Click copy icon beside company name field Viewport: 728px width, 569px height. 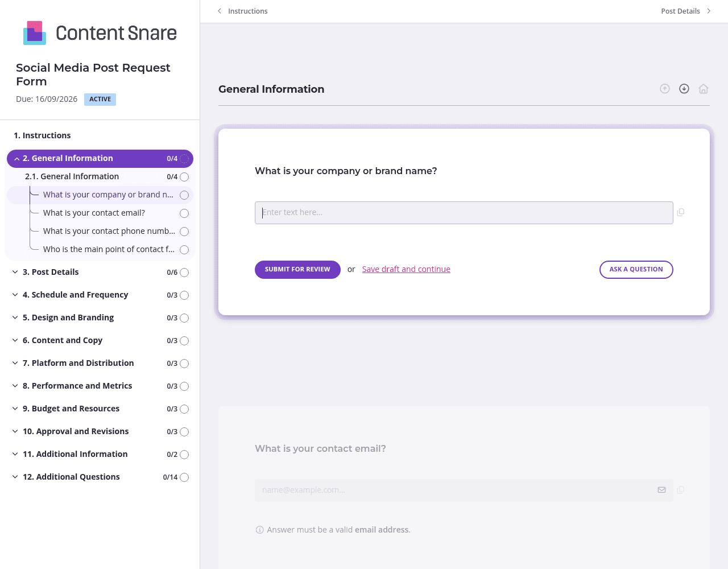click(x=681, y=212)
